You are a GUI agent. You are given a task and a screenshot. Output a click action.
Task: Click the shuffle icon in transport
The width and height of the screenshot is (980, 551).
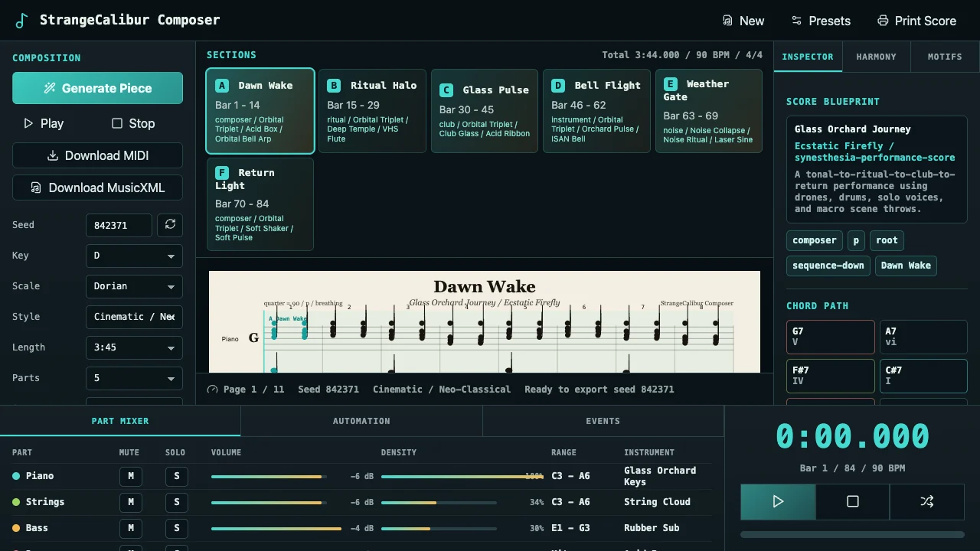[x=926, y=501]
